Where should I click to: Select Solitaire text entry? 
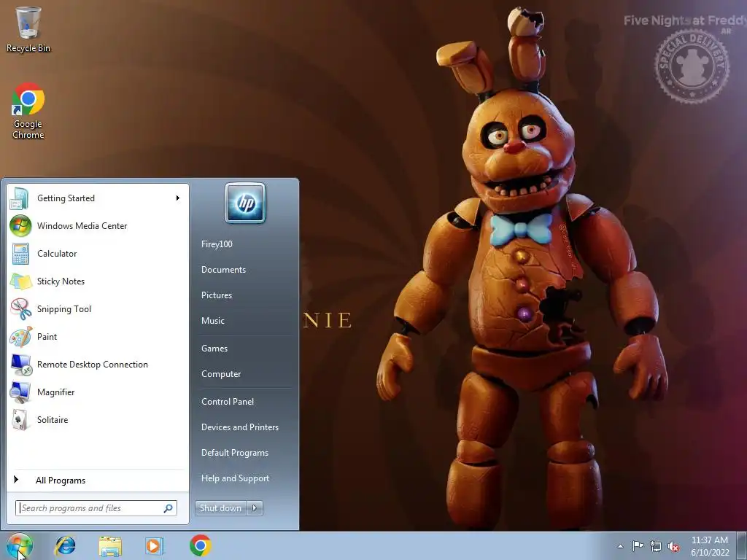pyautogui.click(x=53, y=419)
